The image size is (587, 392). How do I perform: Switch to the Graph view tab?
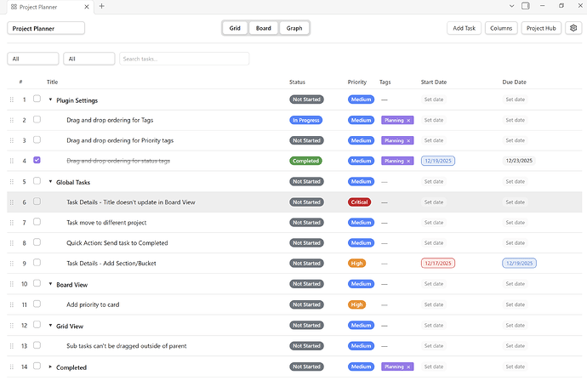pos(293,28)
